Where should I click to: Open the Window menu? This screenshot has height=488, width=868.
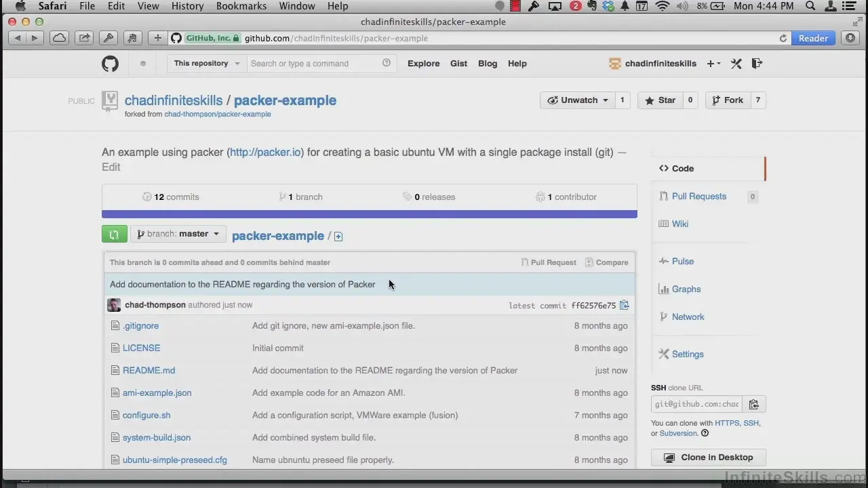point(297,6)
